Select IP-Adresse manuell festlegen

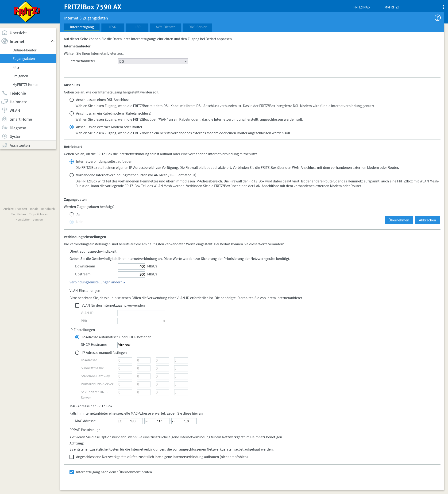click(77, 353)
